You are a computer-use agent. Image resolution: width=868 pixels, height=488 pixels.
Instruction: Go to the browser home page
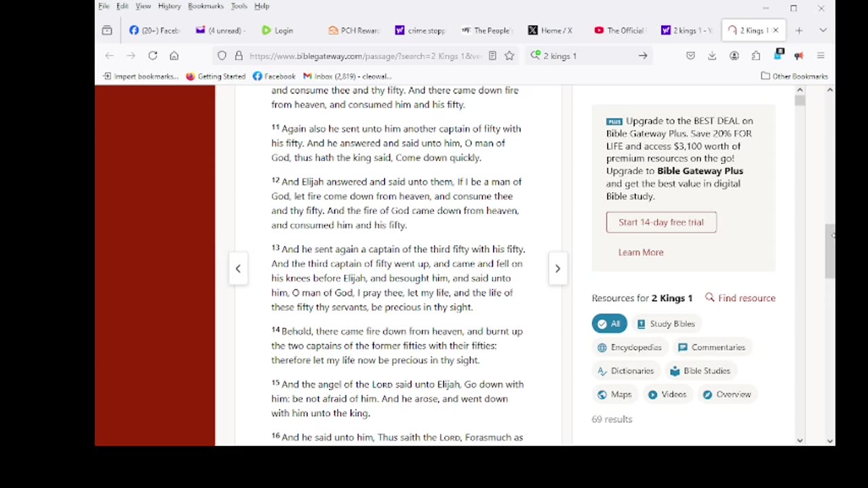point(174,56)
